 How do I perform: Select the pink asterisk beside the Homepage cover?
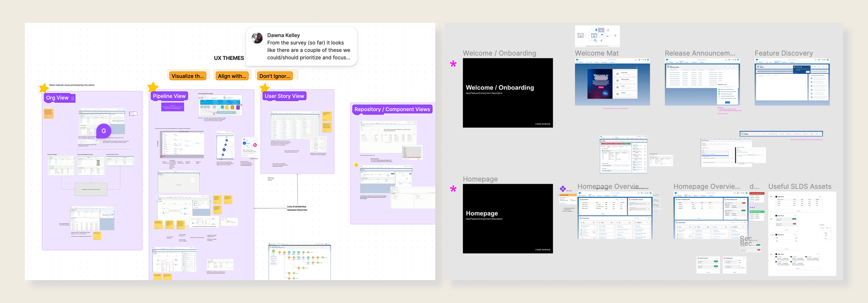point(453,189)
